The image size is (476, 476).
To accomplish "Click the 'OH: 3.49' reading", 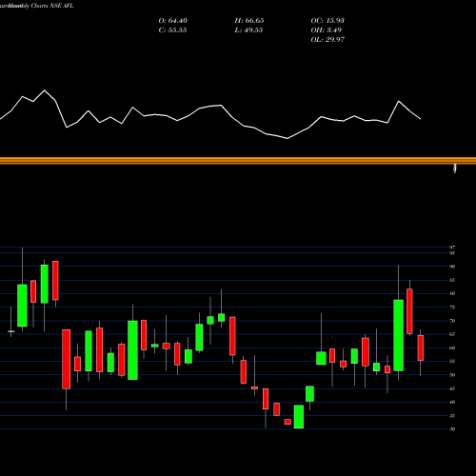I will tap(327, 30).
